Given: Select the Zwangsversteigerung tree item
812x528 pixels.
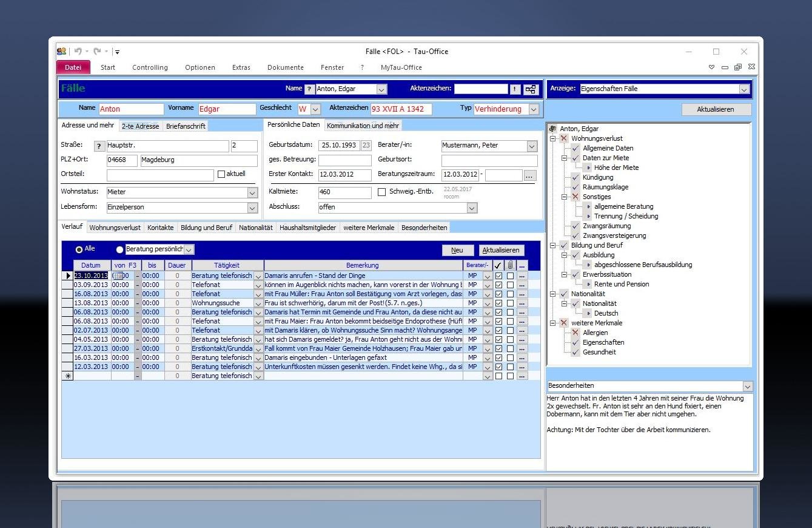Looking at the screenshot, I should [x=614, y=235].
